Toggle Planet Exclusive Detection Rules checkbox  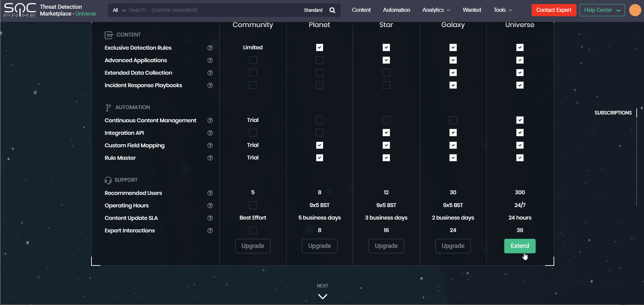319,48
